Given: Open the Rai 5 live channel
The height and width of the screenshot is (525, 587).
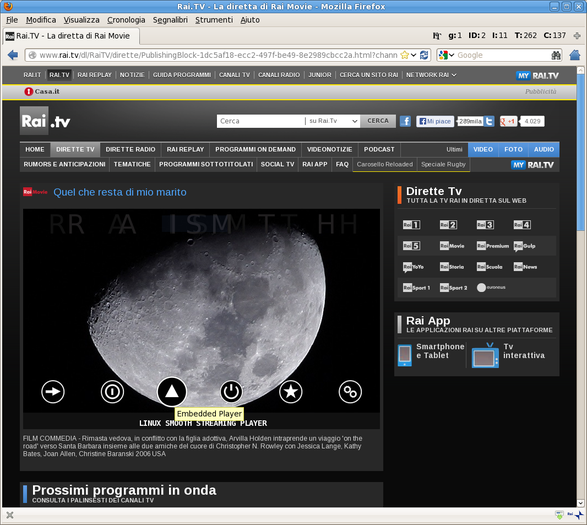Looking at the screenshot, I should coord(411,246).
